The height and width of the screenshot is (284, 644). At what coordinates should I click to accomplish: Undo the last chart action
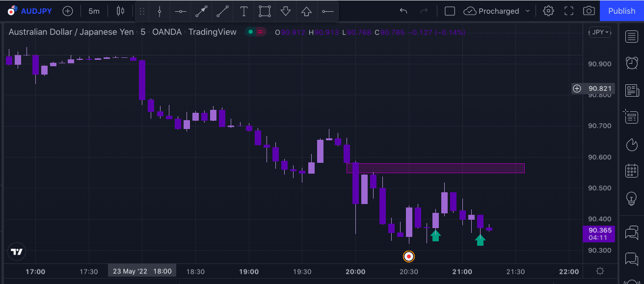click(403, 10)
